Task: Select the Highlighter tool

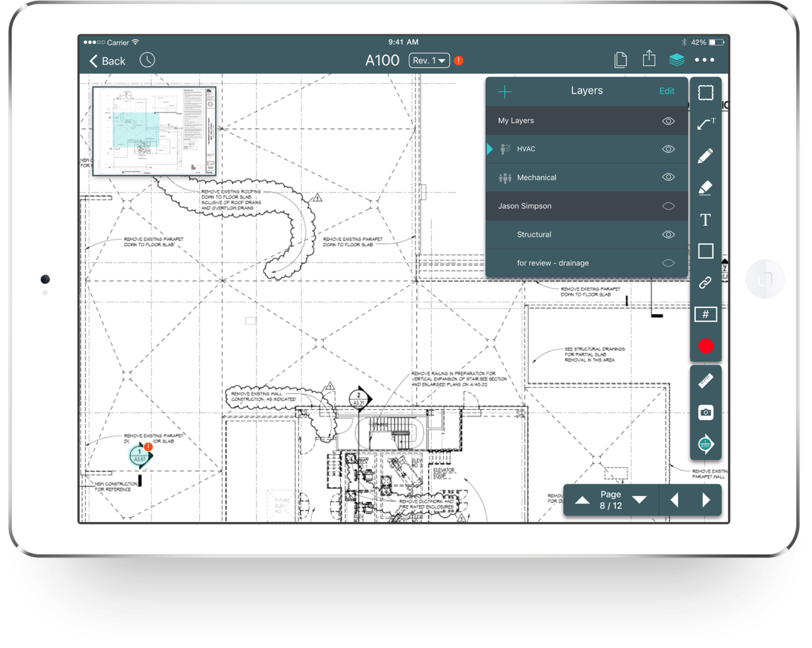Action: 705,187
